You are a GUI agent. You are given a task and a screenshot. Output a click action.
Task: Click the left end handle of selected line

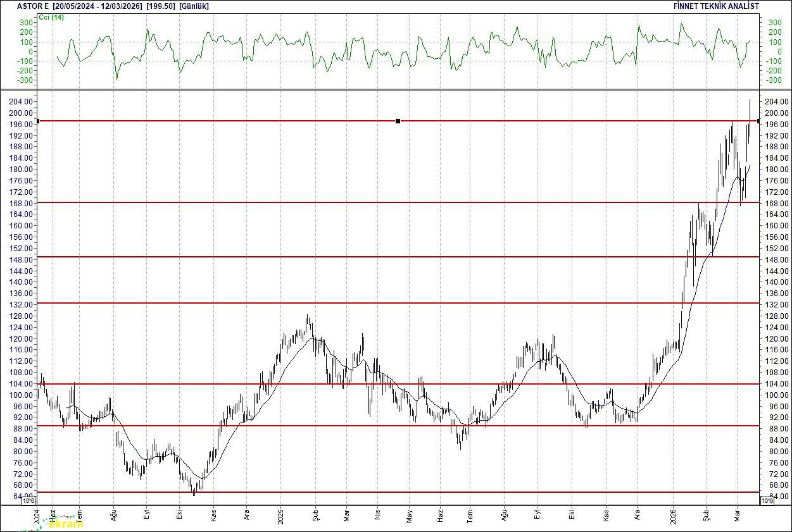click(38, 121)
